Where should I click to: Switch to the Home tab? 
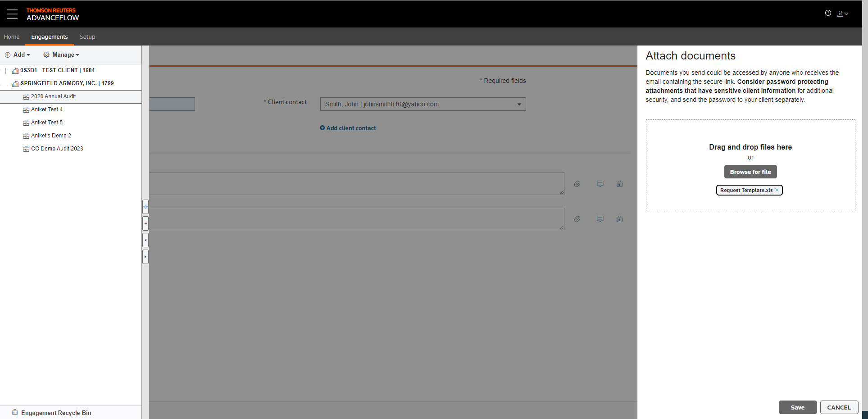tap(12, 37)
